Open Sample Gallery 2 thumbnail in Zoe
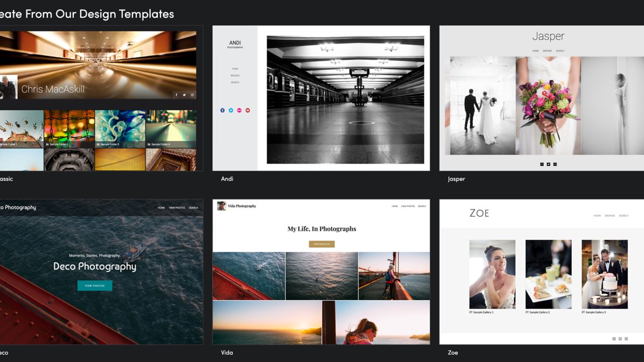The image size is (644, 362). (x=548, y=274)
